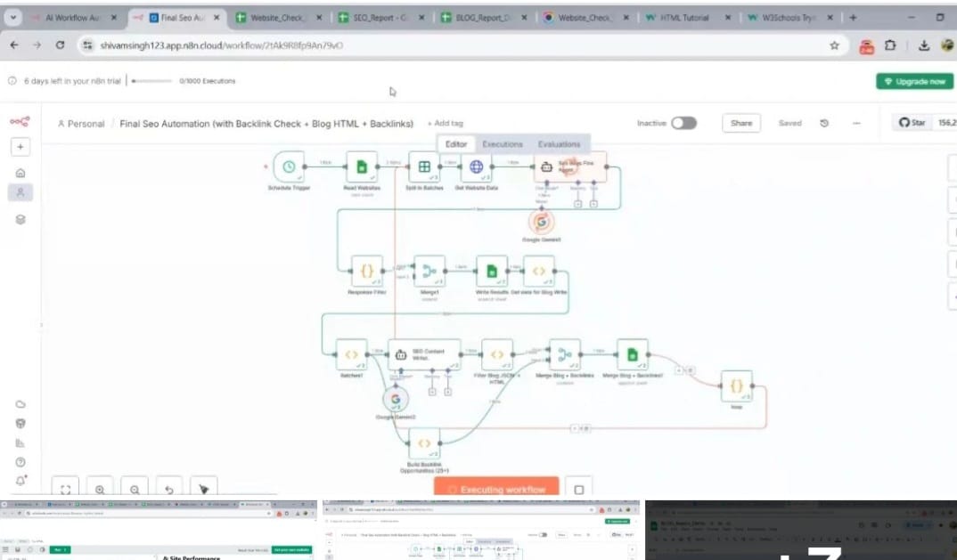Open the stacked layers icon in sidebar
This screenshot has height=560, width=957.
point(20,220)
